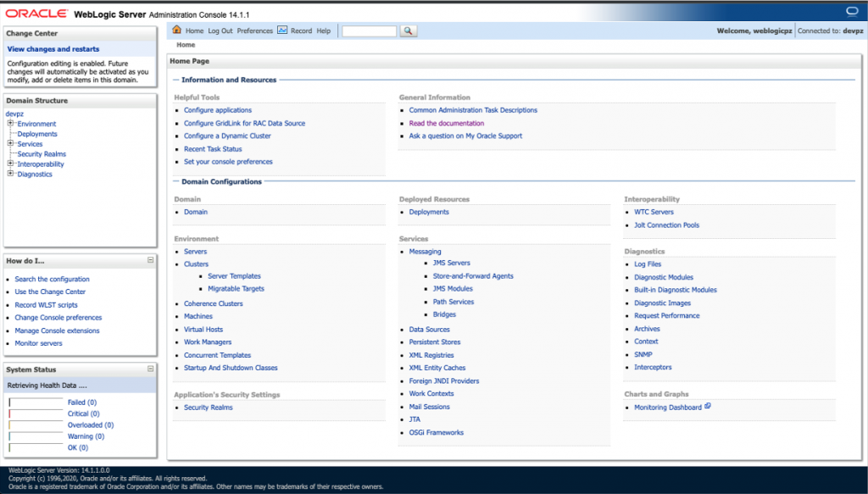Click the OK (0) status link
This screenshot has height=494, width=868.
[x=78, y=447]
